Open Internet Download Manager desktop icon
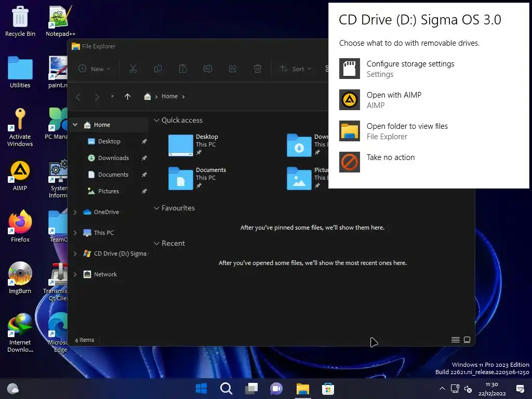The height and width of the screenshot is (399, 532). tap(20, 333)
